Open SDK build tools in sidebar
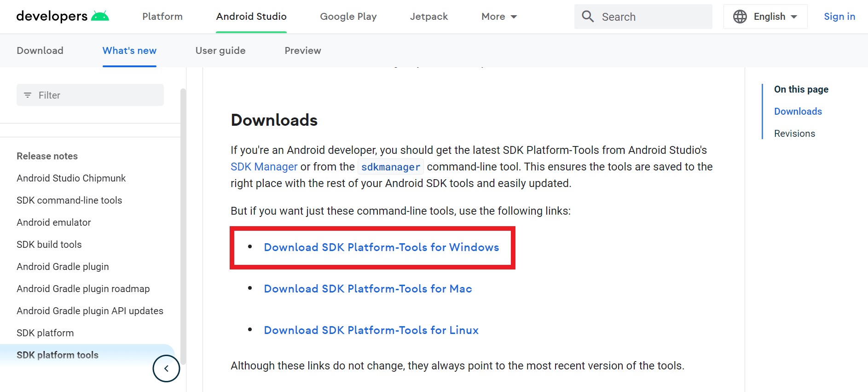 [x=49, y=245]
